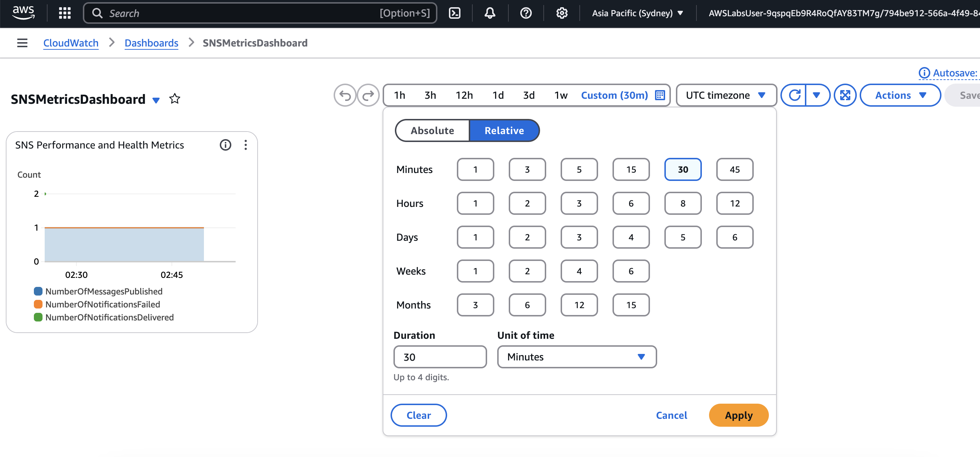Click the Autosave link

pos(955,73)
